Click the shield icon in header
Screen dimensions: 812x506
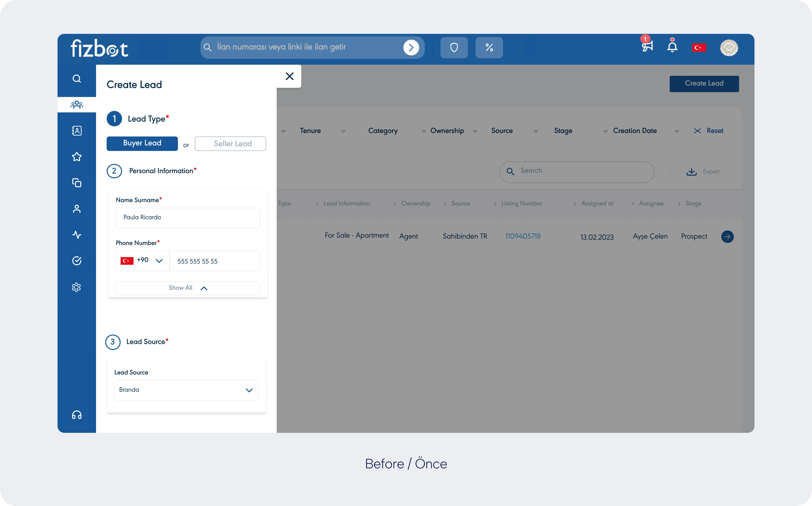[454, 48]
